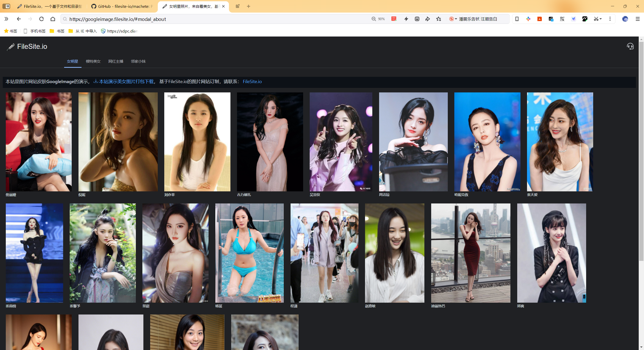Viewport: 644px width, 350px height.
Task: Open the thumbnail captioned 景甜
Action: [175, 253]
